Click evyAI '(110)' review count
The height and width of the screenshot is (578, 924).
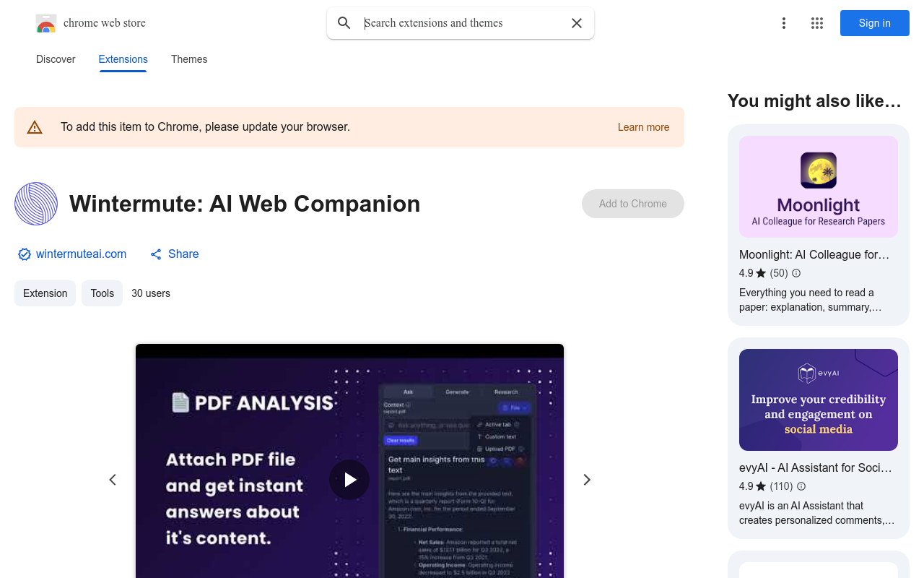pyautogui.click(x=782, y=486)
